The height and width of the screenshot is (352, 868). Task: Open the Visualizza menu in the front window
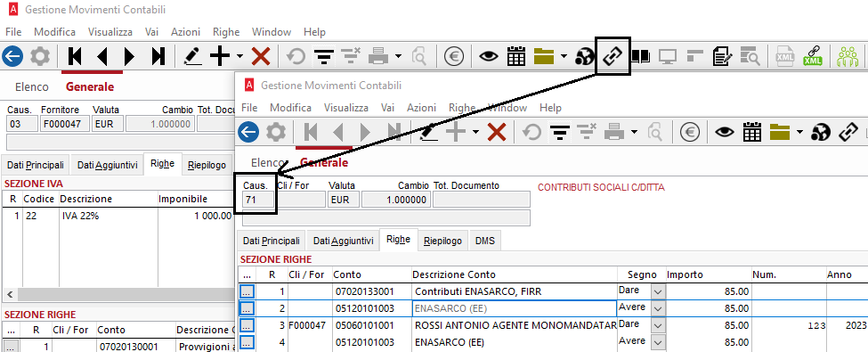(346, 108)
